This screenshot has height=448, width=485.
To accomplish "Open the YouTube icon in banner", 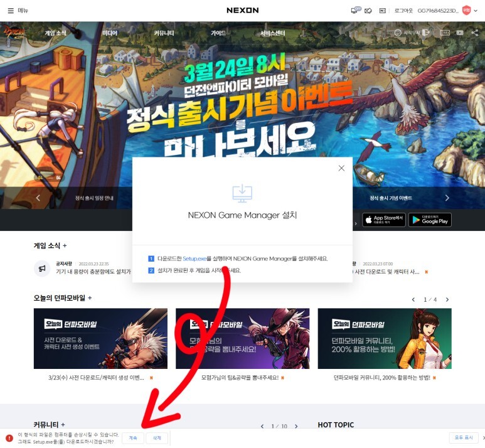I will pos(460,33).
